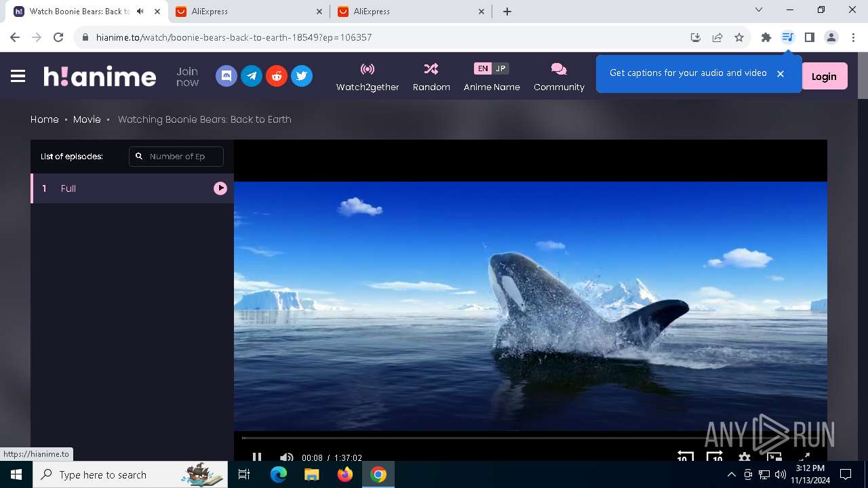This screenshot has height=488, width=868.
Task: Open the Telegram channel icon
Action: coord(252,76)
